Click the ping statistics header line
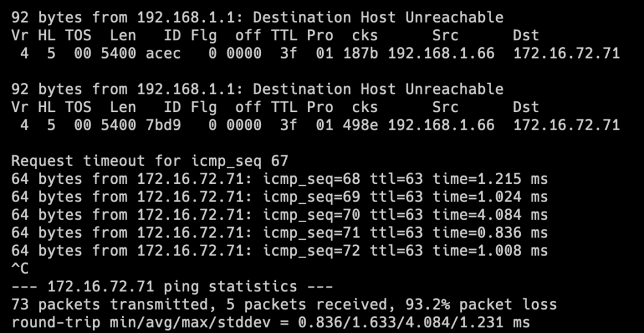This screenshot has width=644, height=333. (x=172, y=286)
